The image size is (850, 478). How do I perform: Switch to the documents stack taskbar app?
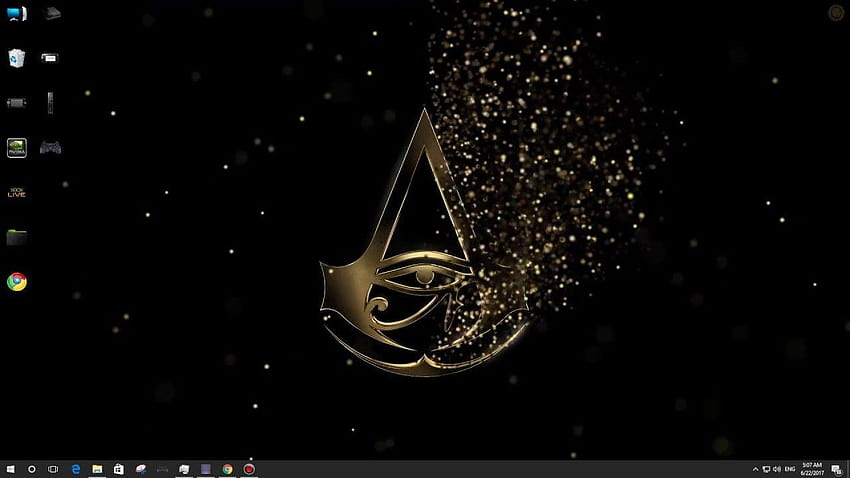(x=184, y=469)
